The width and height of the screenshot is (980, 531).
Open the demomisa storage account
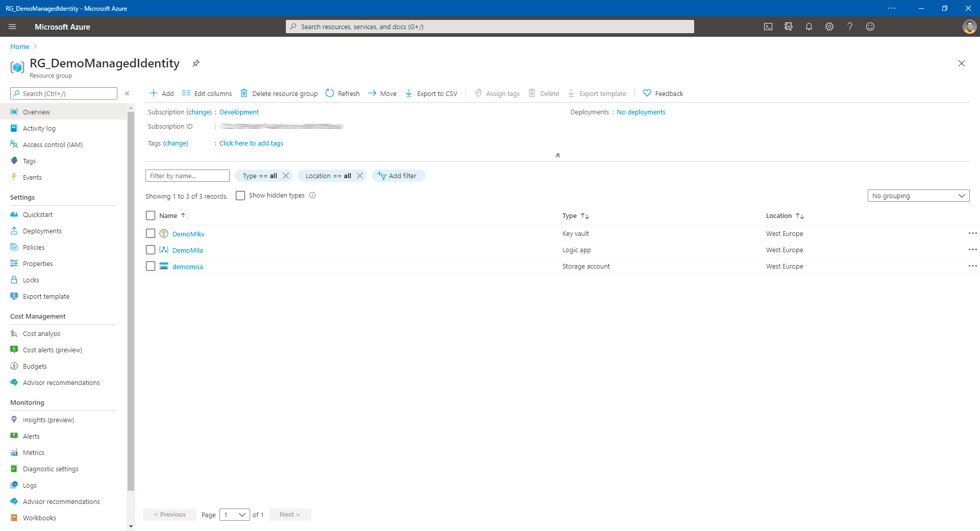(x=187, y=267)
